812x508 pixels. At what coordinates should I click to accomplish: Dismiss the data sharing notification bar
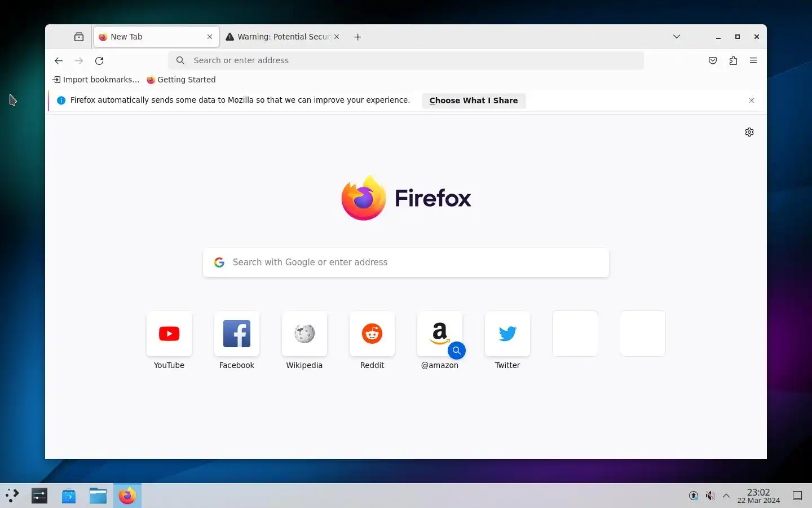(x=752, y=100)
